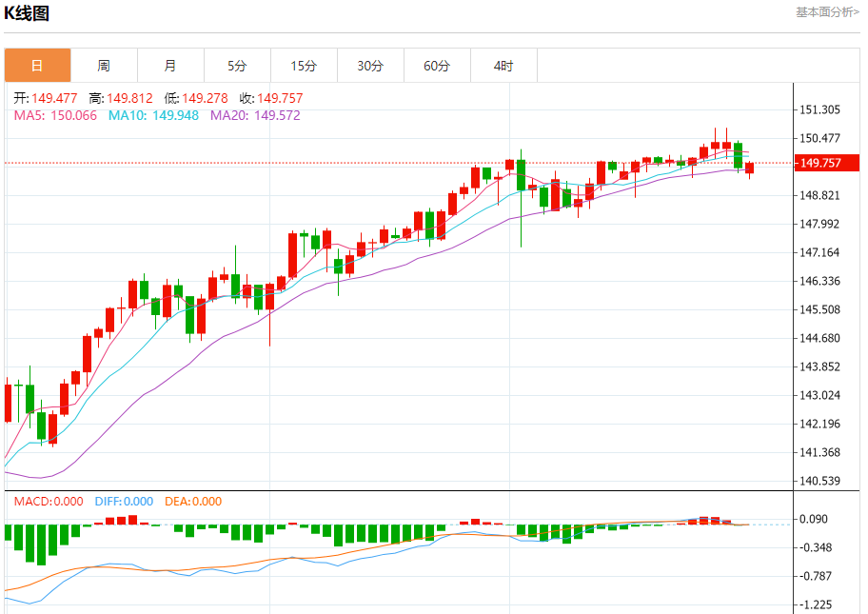868x614 pixels.
Task: Select the 日 daily chart tab
Action: [x=37, y=66]
